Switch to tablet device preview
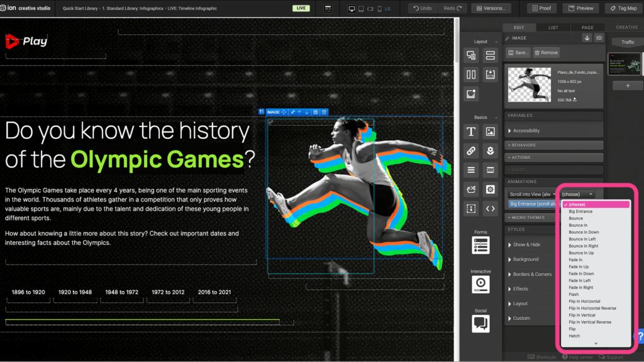Screen dimensions: 644x362 (361, 8)
